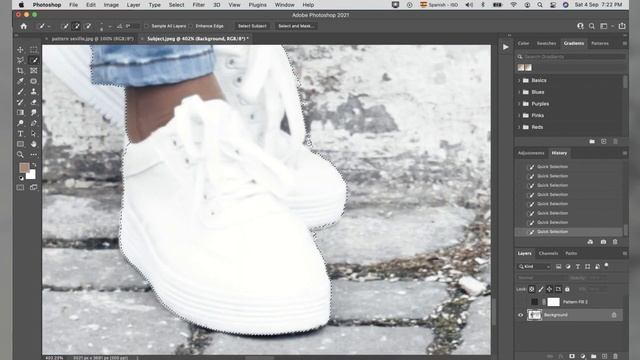Create new gradient group folder icon

pyautogui.click(x=592, y=142)
